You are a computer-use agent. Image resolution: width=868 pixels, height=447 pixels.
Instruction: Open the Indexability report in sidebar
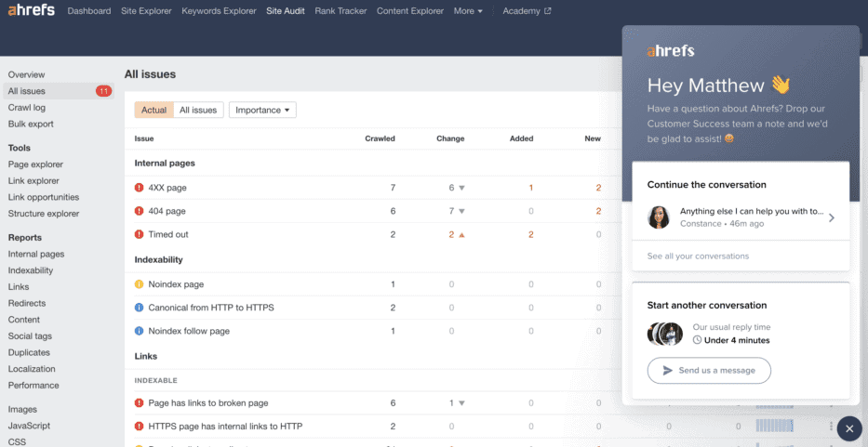[31, 270]
